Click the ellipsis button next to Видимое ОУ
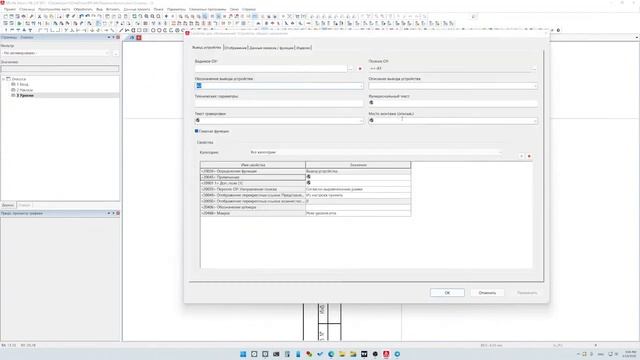Screen dimensions: 640x360 pyautogui.click(x=351, y=69)
